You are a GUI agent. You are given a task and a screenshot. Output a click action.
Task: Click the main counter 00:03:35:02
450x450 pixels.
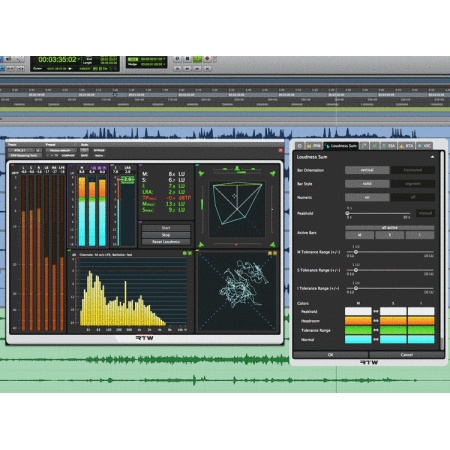(57, 60)
